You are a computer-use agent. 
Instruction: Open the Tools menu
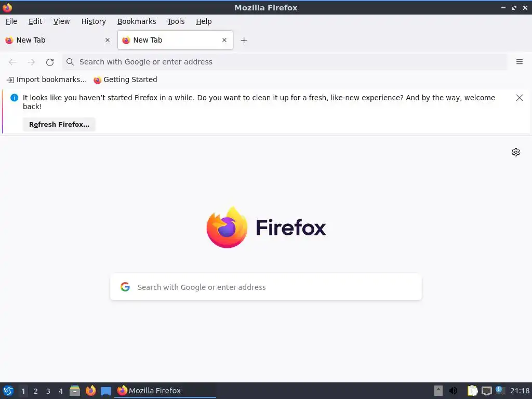click(176, 21)
